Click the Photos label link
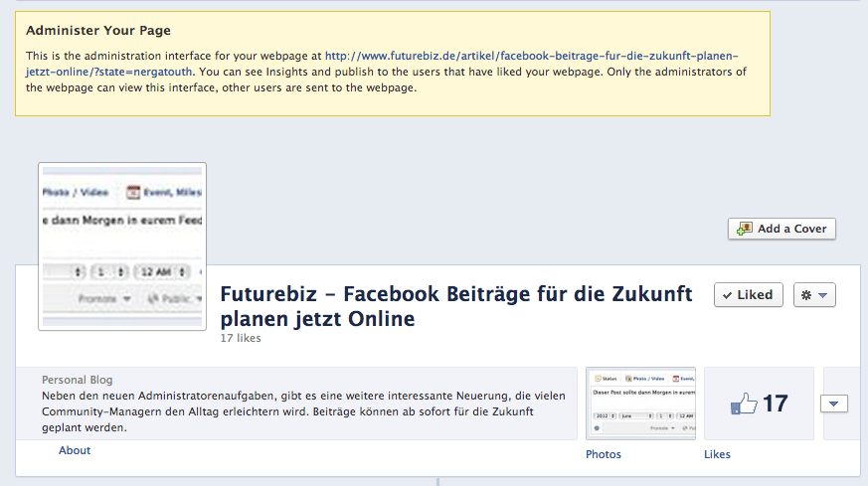Image resolution: width=868 pixels, height=486 pixels. point(604,454)
